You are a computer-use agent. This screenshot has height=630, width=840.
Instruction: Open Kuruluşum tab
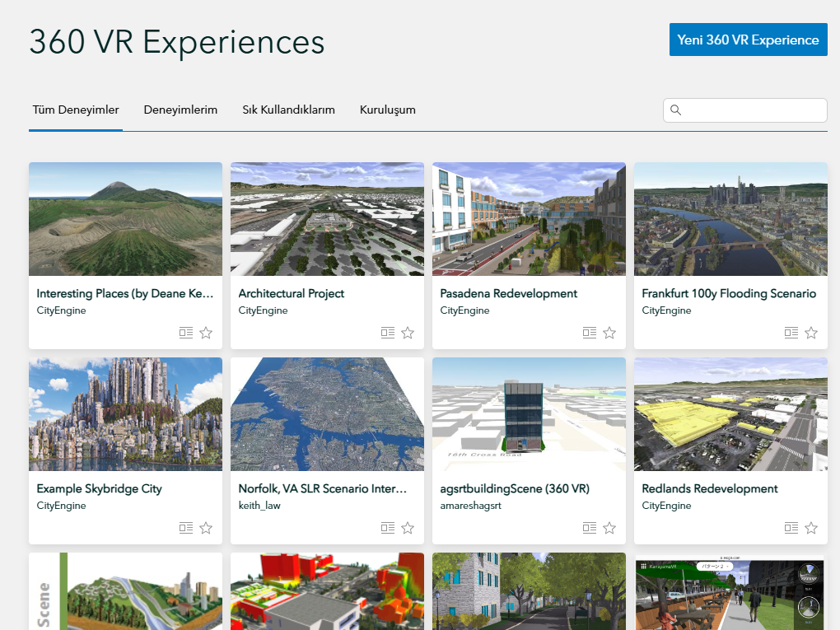pyautogui.click(x=388, y=110)
